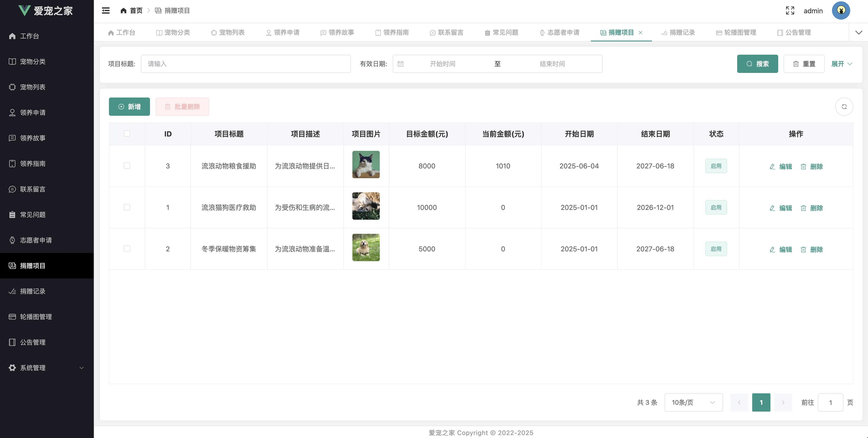The height and width of the screenshot is (438, 868).
Task: Collapse sidebar with hamburger menu icon
Action: click(x=106, y=10)
